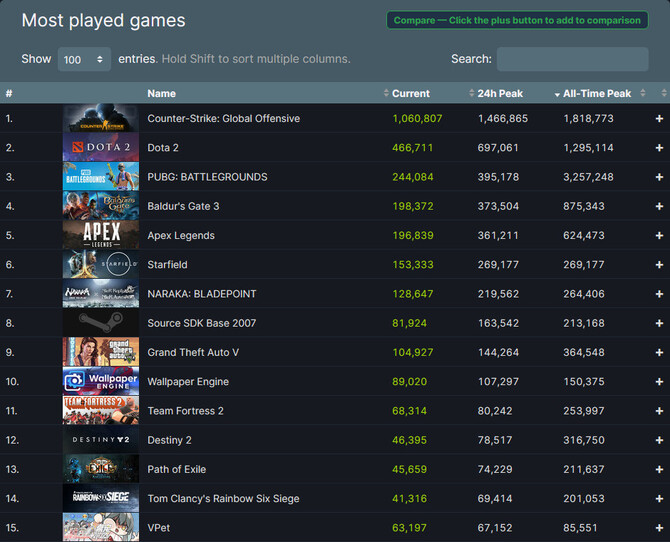This screenshot has width=670, height=542.
Task: Open the Starfield game link
Action: [168, 265]
